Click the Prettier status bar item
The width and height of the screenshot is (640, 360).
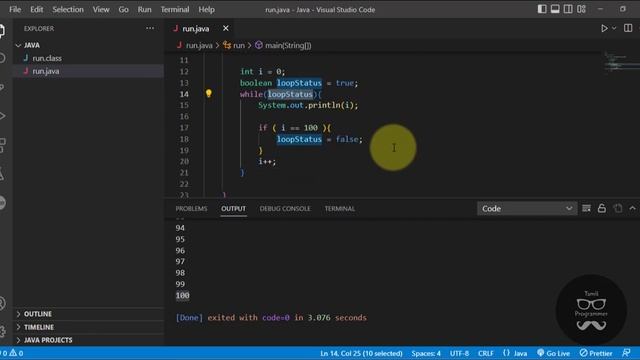[x=596, y=353]
